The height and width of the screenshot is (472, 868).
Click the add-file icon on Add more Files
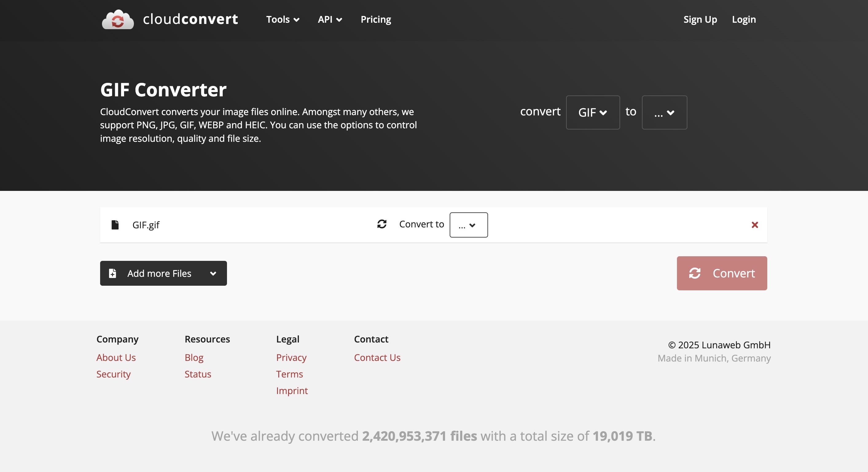112,273
